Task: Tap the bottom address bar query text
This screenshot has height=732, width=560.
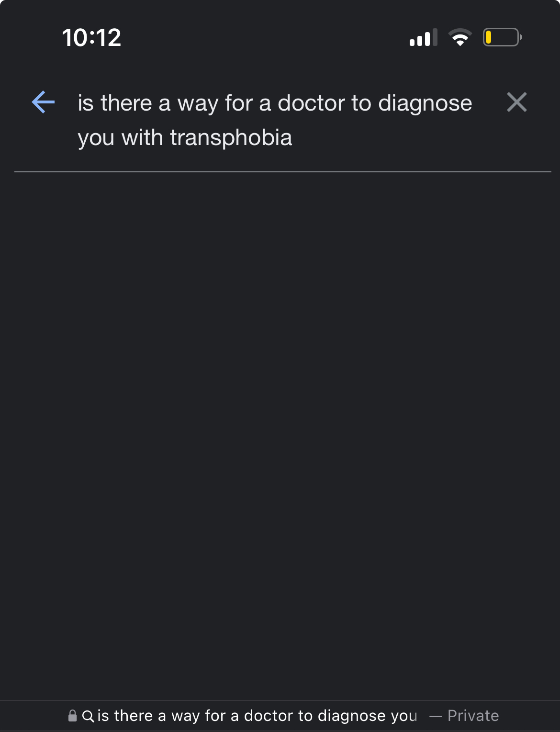Action: 257,716
